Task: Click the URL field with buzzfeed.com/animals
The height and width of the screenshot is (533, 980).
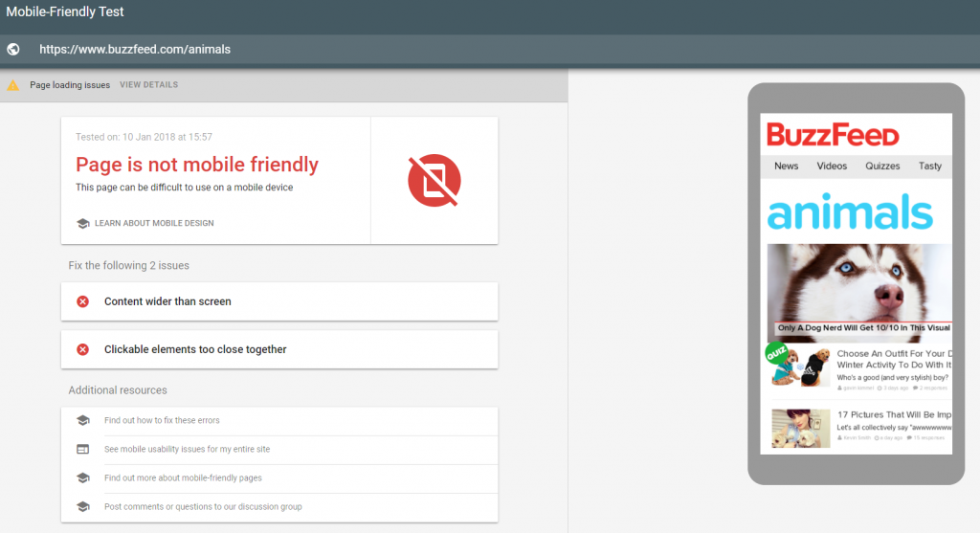Action: pyautogui.click(x=135, y=50)
